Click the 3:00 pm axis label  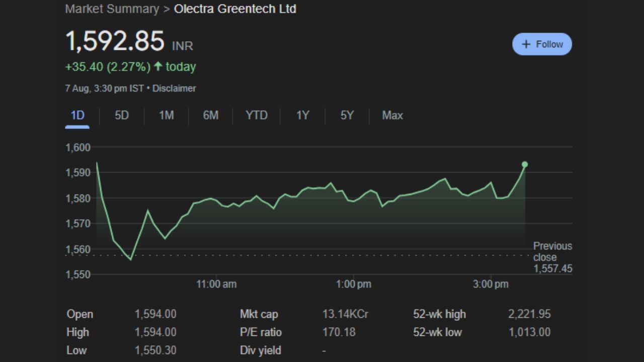pos(491,284)
